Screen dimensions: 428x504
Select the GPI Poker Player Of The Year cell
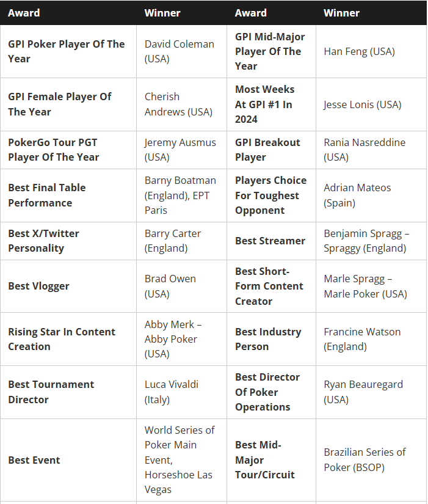click(x=66, y=51)
